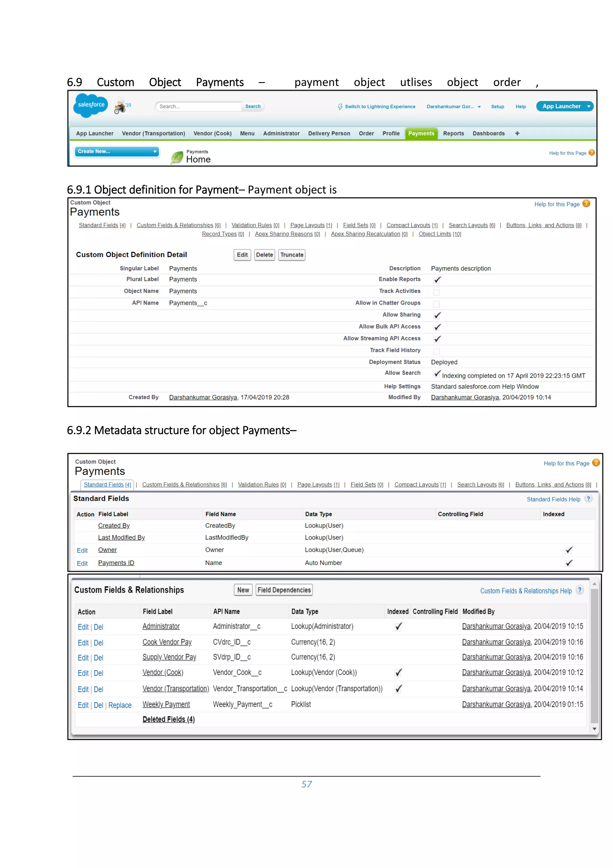Expand the App Launcher dropdown arrow button
The width and height of the screenshot is (613, 868).
point(588,107)
